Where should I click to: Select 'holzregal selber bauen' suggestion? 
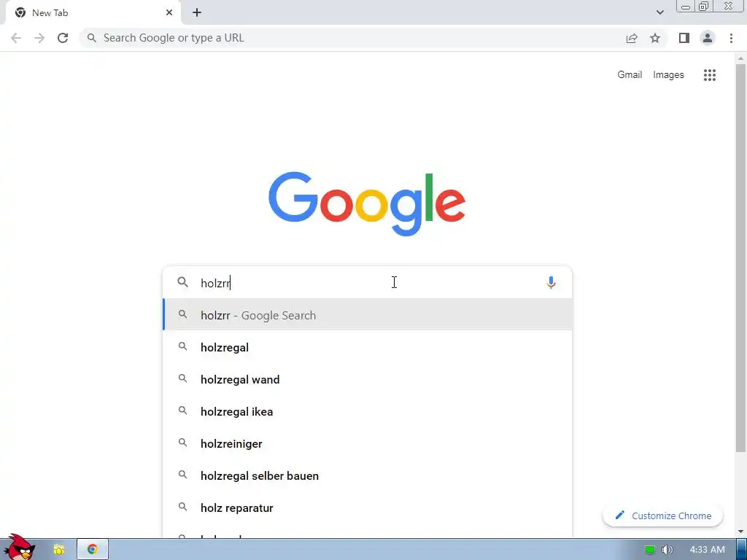tap(368, 475)
